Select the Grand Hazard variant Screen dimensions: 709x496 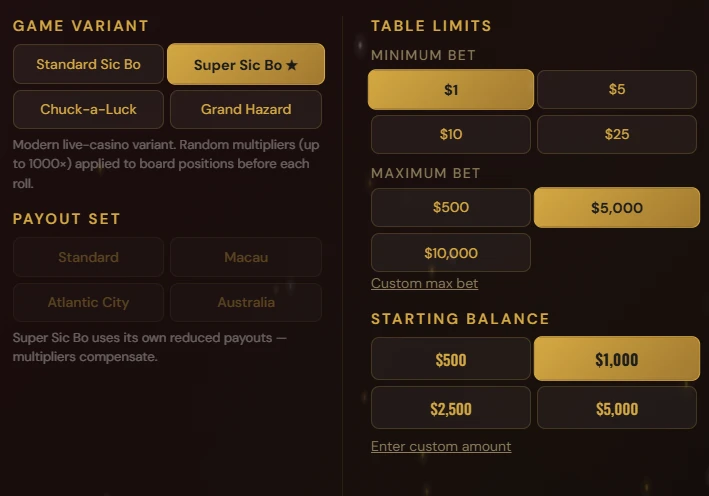tap(246, 109)
